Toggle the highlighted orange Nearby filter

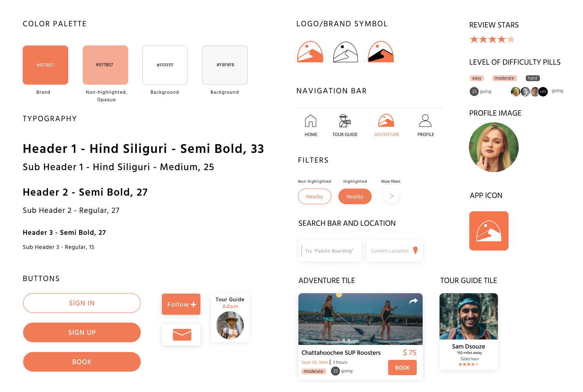tap(355, 196)
